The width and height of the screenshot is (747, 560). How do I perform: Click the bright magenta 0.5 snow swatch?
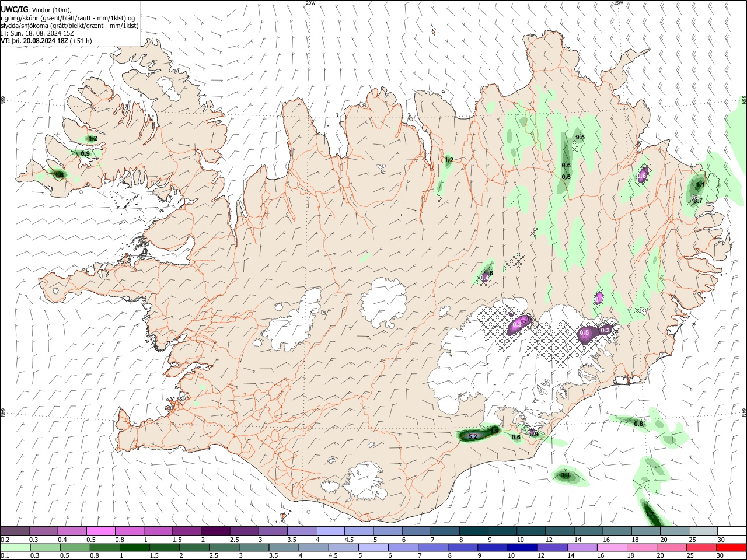click(100, 531)
